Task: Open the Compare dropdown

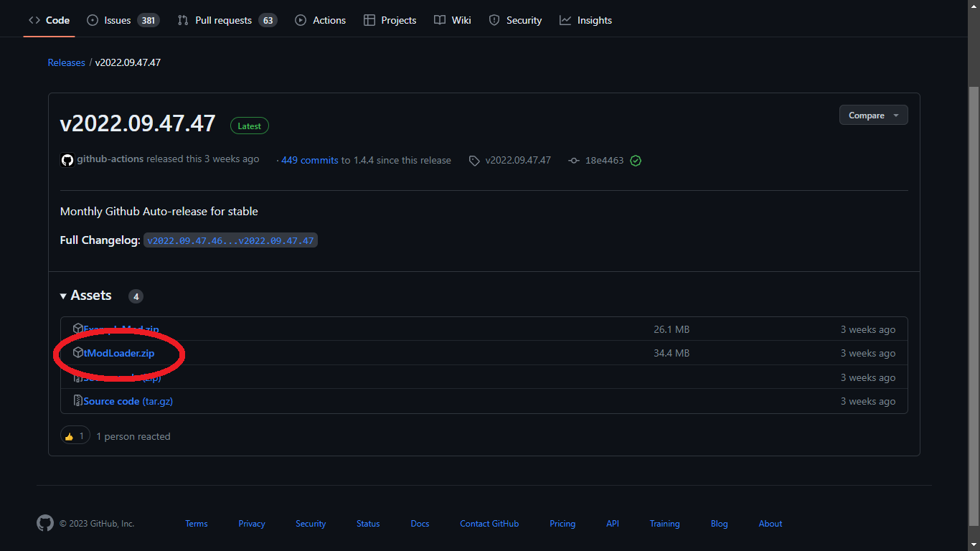Action: [x=873, y=115]
